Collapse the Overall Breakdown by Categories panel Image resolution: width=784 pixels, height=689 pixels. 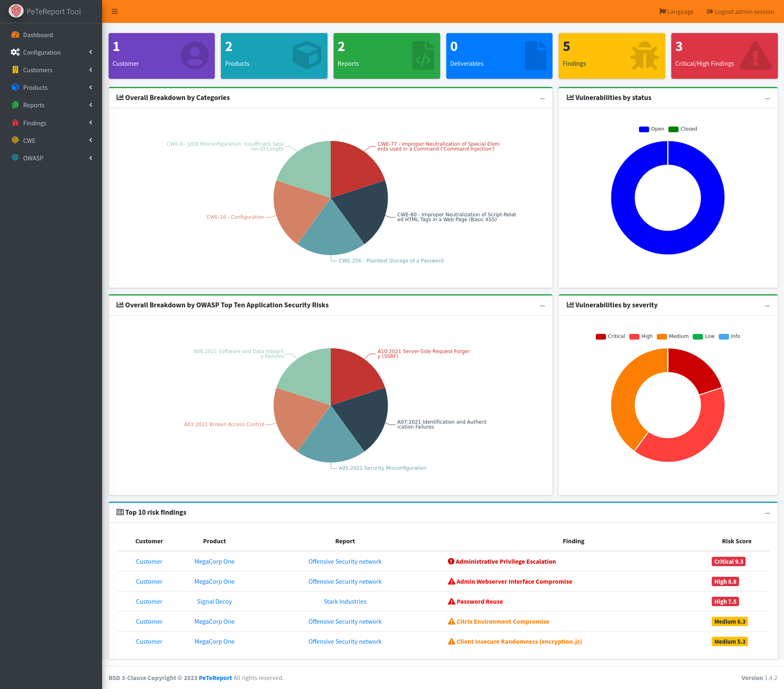[542, 98]
